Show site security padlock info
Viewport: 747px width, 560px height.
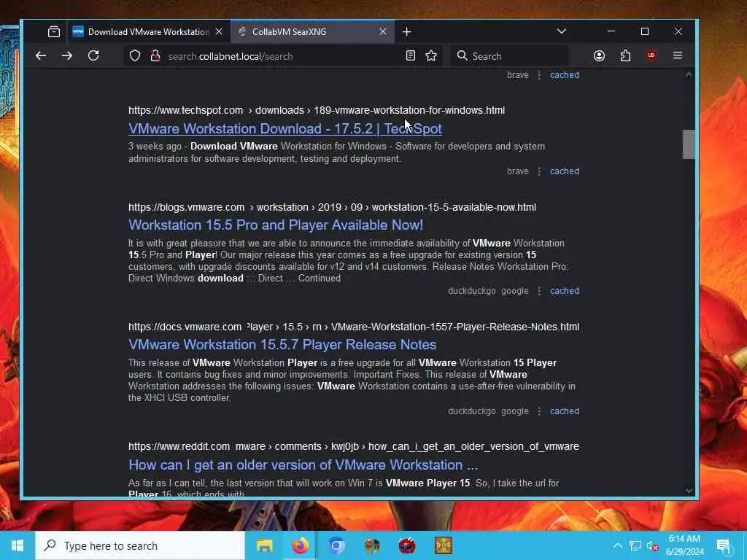point(155,55)
